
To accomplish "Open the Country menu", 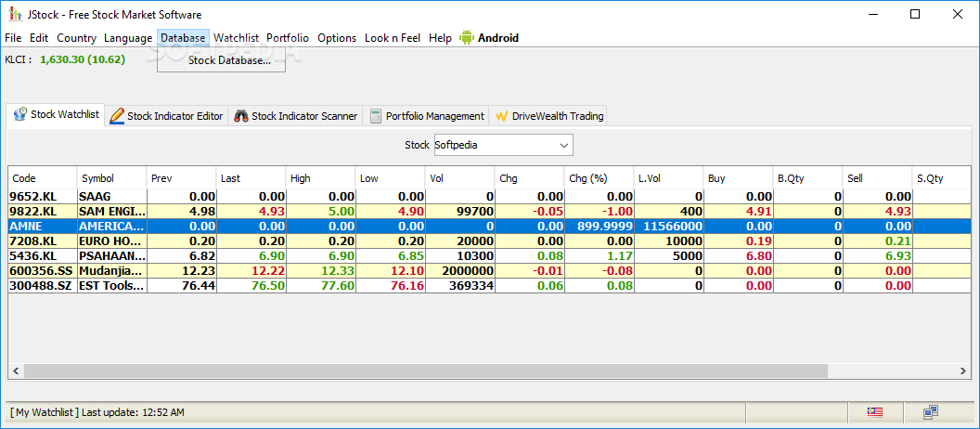I will coord(76,37).
